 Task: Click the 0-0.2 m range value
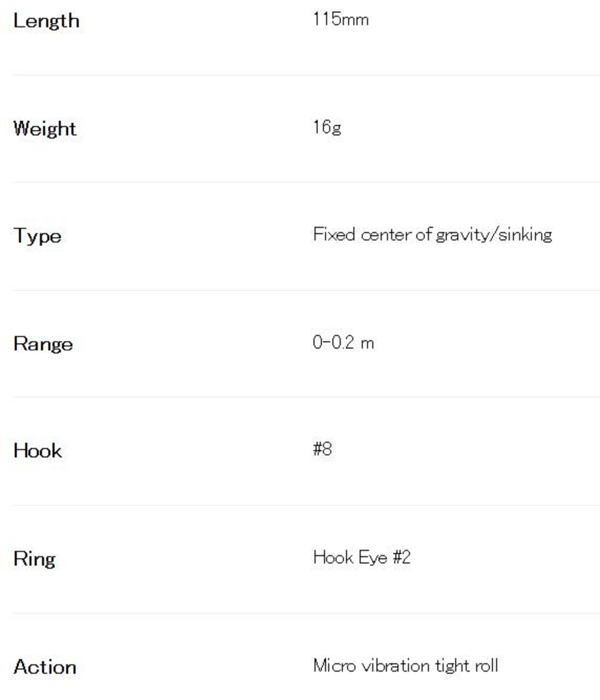343,342
